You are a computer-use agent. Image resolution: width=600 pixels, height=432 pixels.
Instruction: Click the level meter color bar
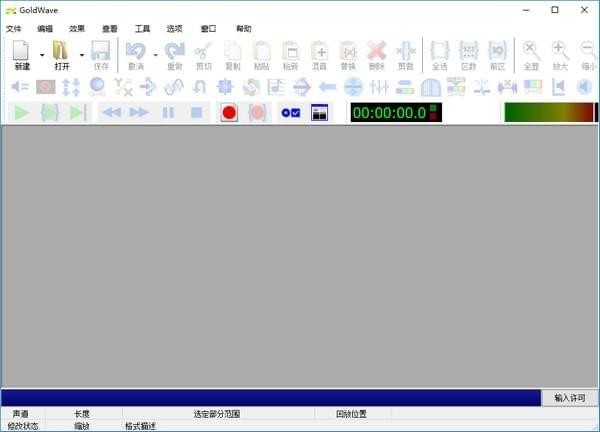click(x=550, y=113)
